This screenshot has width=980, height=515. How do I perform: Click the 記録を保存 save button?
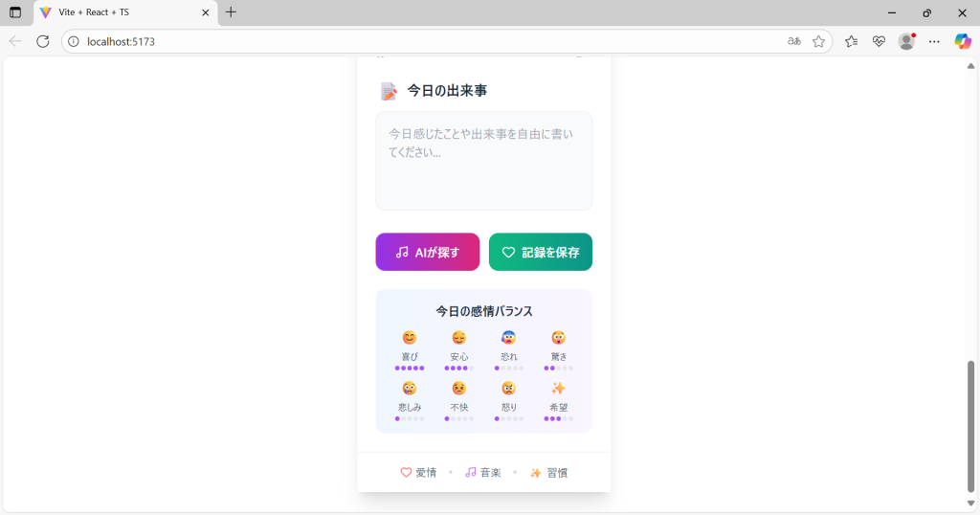(541, 252)
